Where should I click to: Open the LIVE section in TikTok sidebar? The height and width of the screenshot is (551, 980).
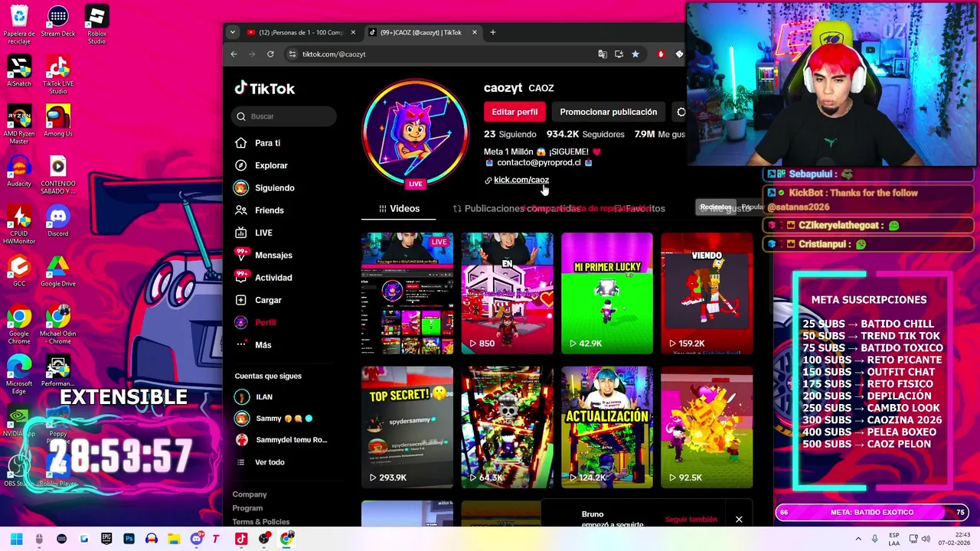tap(254, 233)
